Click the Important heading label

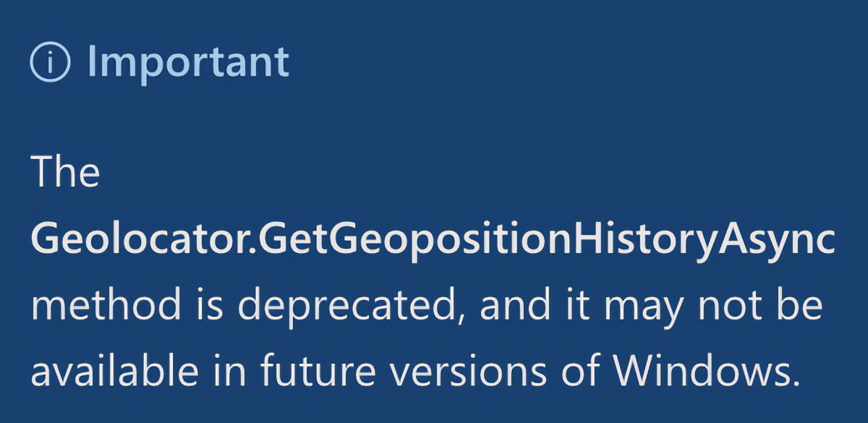coord(188,63)
